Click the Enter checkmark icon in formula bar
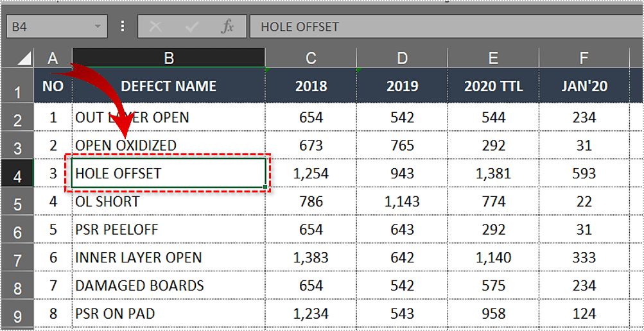The width and height of the screenshot is (644, 331). 191,27
